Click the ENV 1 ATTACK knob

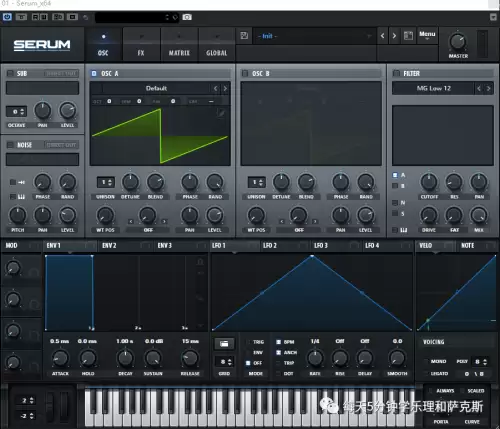pyautogui.click(x=60, y=358)
